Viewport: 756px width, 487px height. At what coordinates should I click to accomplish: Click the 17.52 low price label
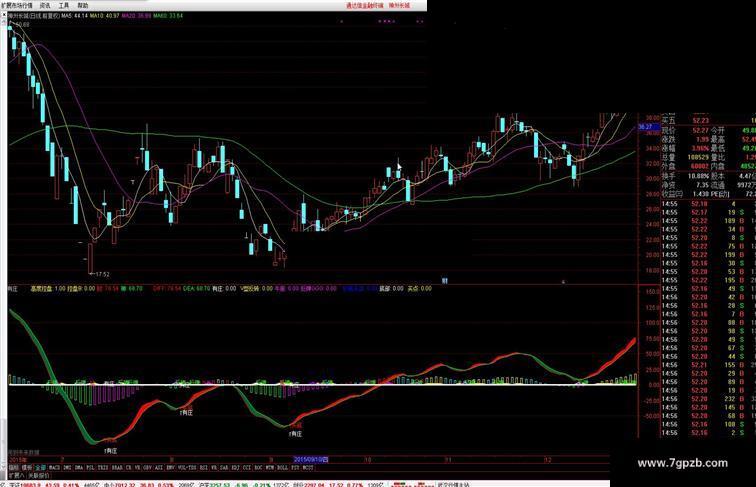pos(102,274)
